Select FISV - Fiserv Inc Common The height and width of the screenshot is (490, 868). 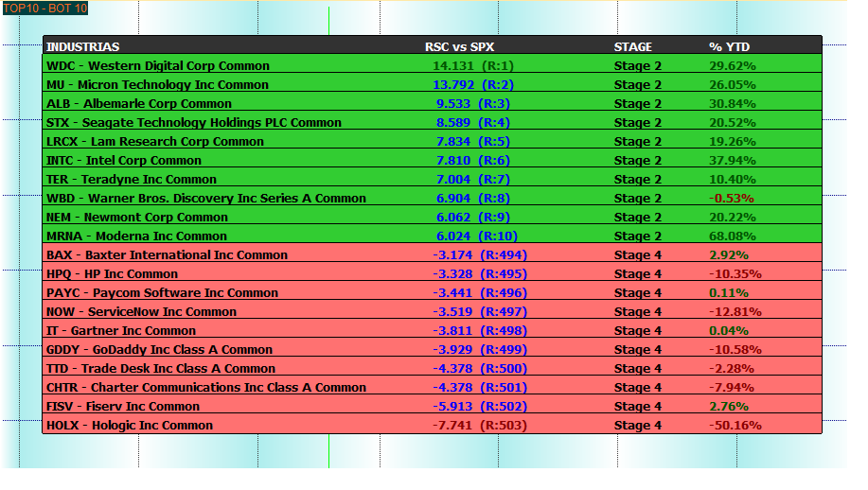(x=123, y=406)
